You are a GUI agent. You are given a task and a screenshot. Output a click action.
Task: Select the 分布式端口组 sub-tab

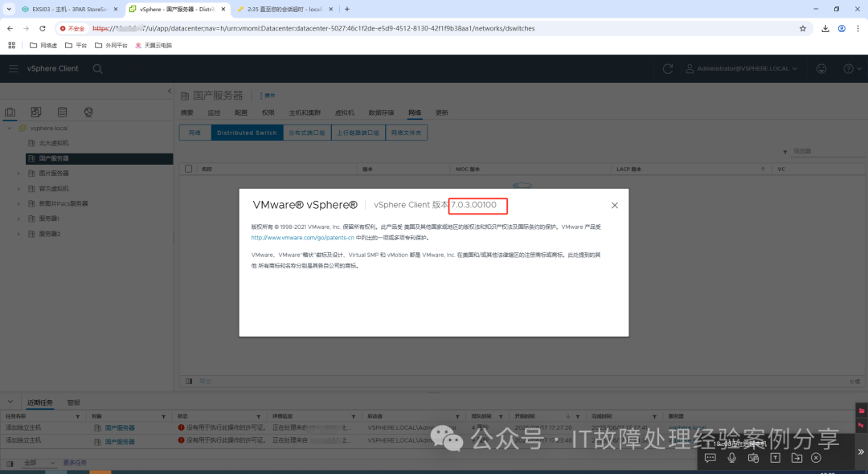click(x=307, y=133)
